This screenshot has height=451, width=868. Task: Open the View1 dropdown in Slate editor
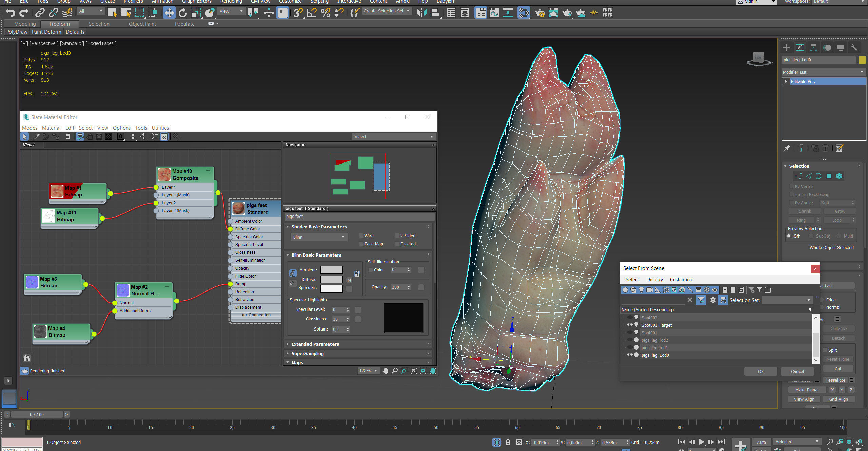[394, 137]
